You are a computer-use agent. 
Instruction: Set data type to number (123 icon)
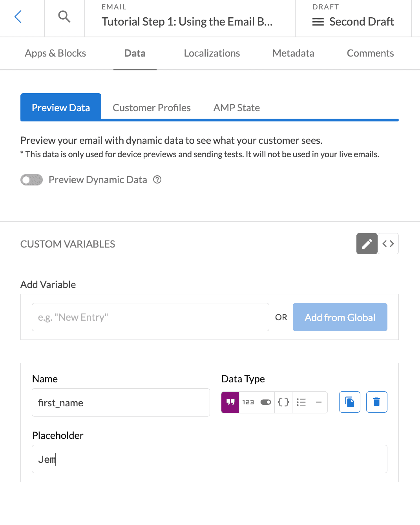click(248, 402)
